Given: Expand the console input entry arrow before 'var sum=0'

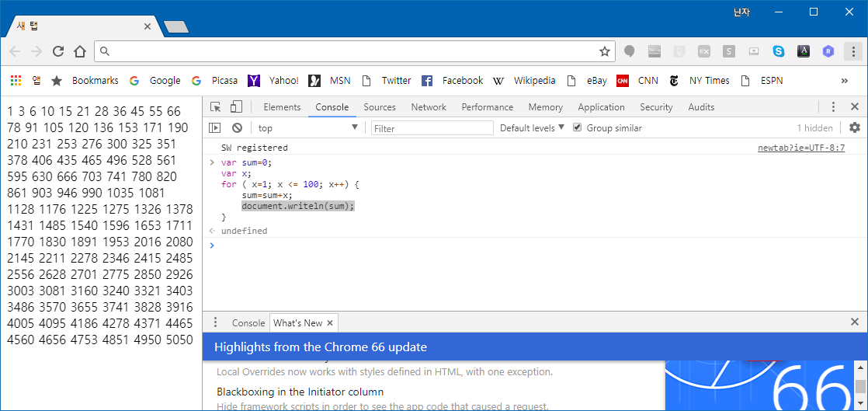Looking at the screenshot, I should point(211,163).
